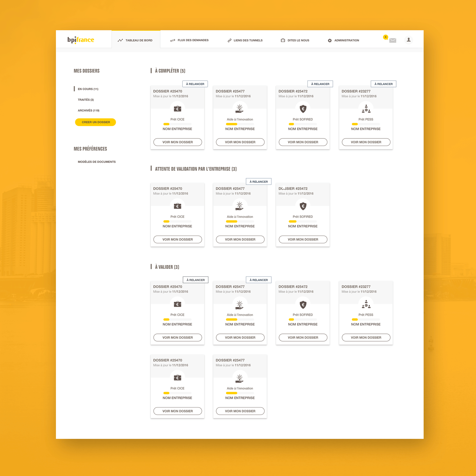476x476 pixels.
Task: Select the En Cours (11) filter
Action: point(88,89)
